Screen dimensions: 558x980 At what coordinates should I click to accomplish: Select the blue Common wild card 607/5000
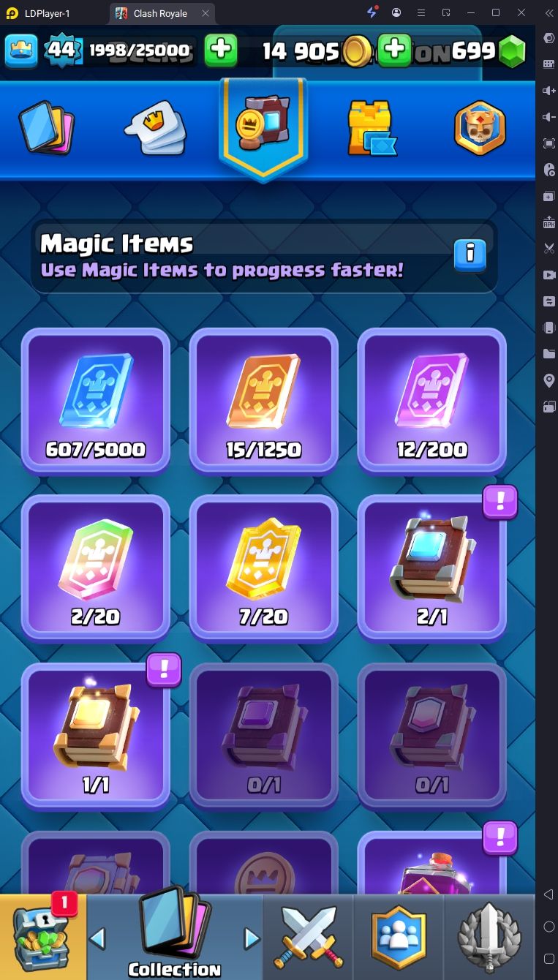(x=96, y=401)
